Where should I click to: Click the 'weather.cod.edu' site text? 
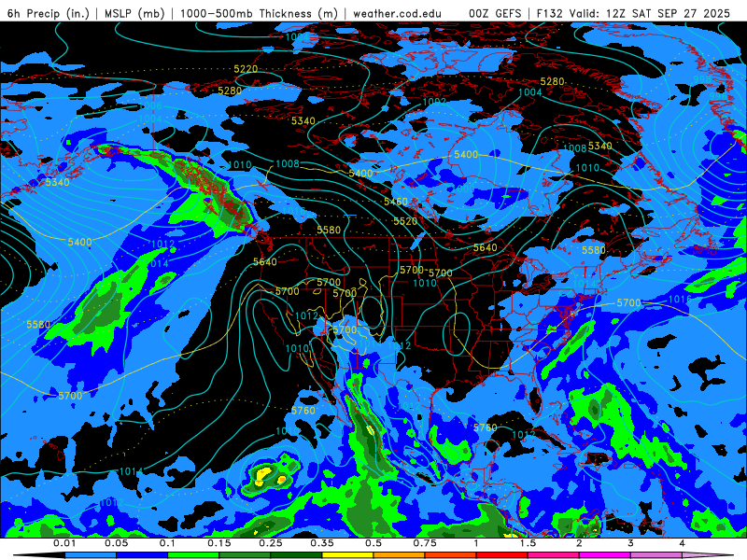398,13
